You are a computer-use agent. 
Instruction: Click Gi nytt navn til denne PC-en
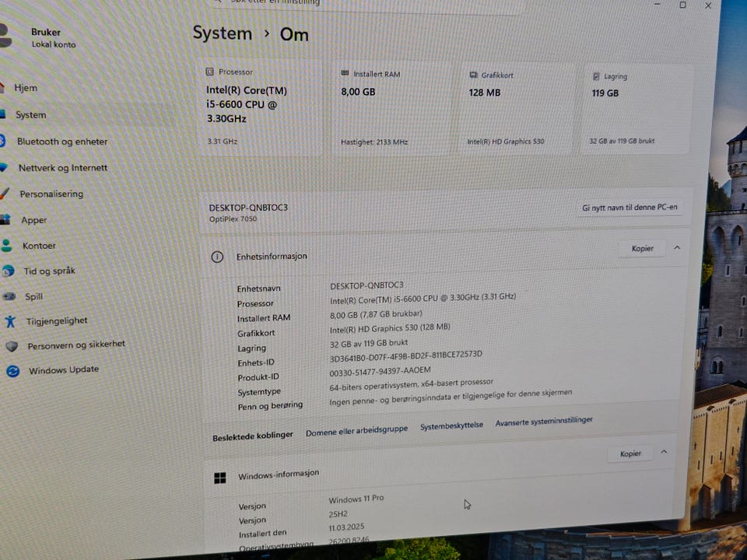630,208
